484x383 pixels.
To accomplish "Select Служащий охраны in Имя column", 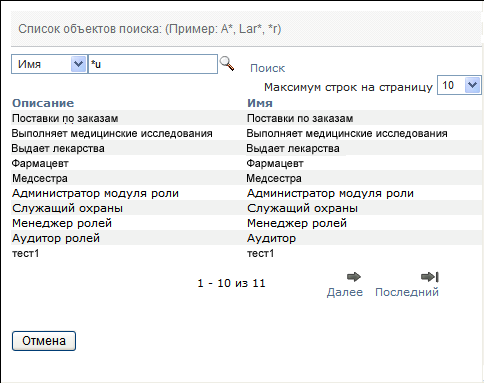I will 302,208.
